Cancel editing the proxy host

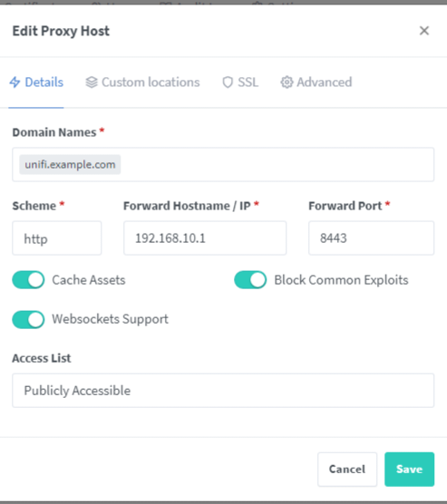347,470
